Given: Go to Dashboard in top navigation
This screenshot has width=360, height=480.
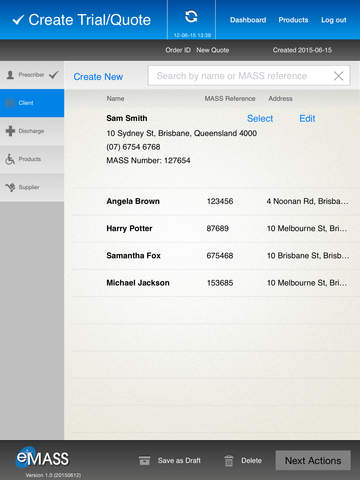Looking at the screenshot, I should point(248,20).
